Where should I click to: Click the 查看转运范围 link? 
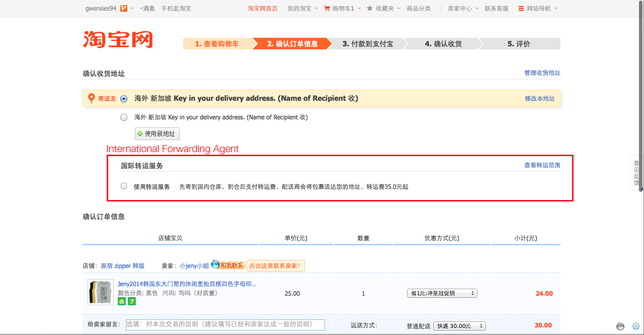(x=542, y=165)
